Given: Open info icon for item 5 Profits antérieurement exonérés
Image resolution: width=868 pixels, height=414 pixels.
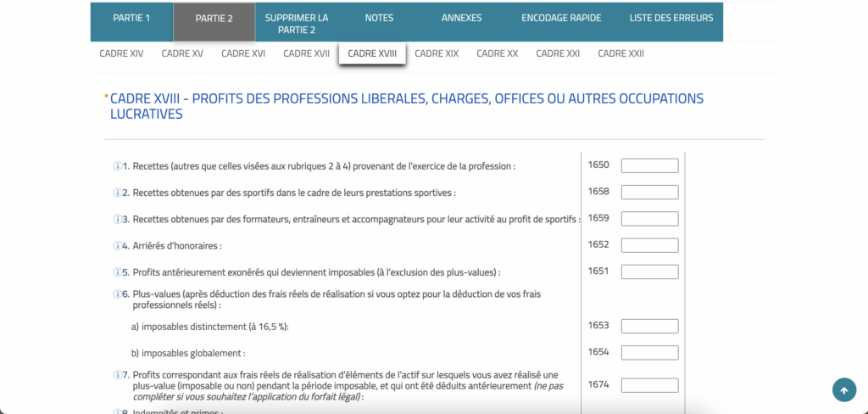Looking at the screenshot, I should tap(117, 272).
